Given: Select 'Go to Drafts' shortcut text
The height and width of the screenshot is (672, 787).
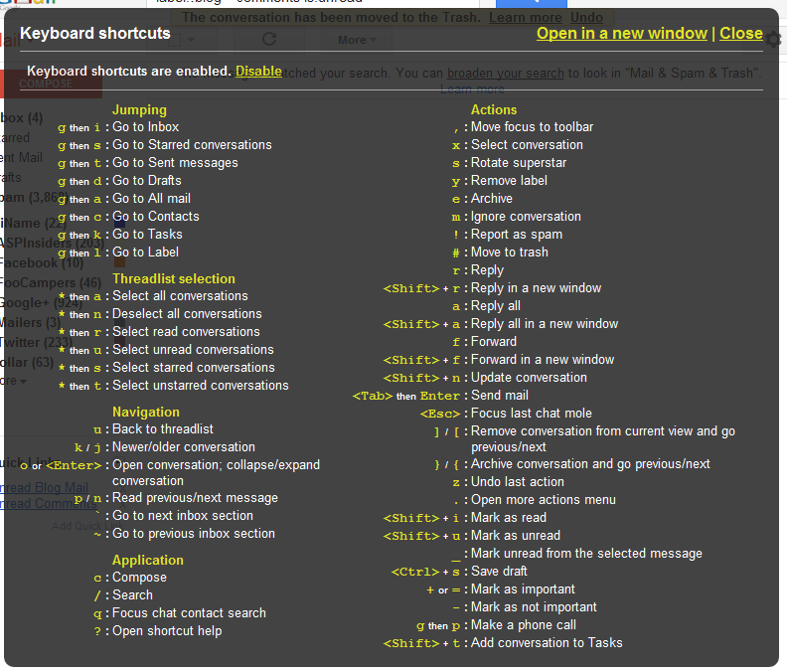Looking at the screenshot, I should click(146, 180).
